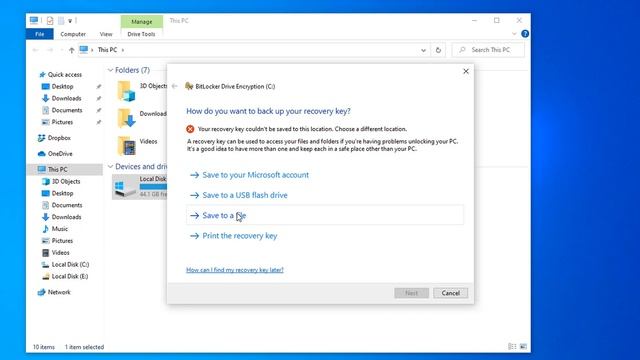Viewport: 640px width, 360px height.
Task: Select Print the recovery key
Action: 240,236
